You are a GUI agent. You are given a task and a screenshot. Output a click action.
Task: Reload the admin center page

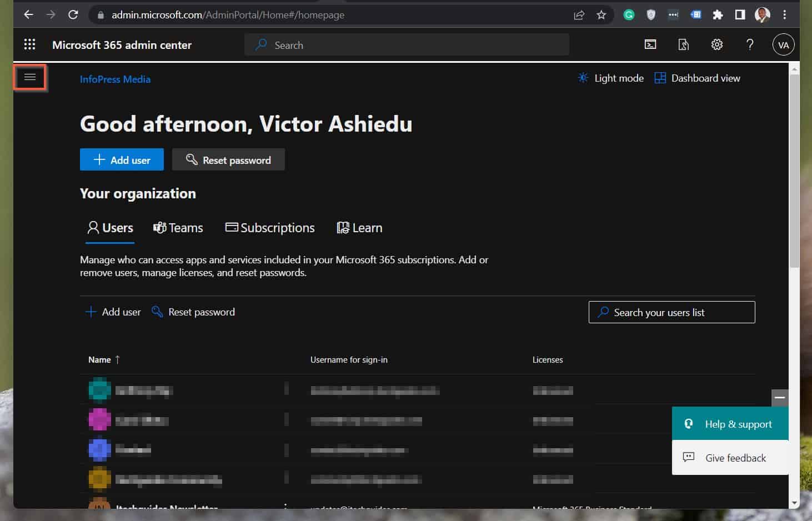coord(73,14)
